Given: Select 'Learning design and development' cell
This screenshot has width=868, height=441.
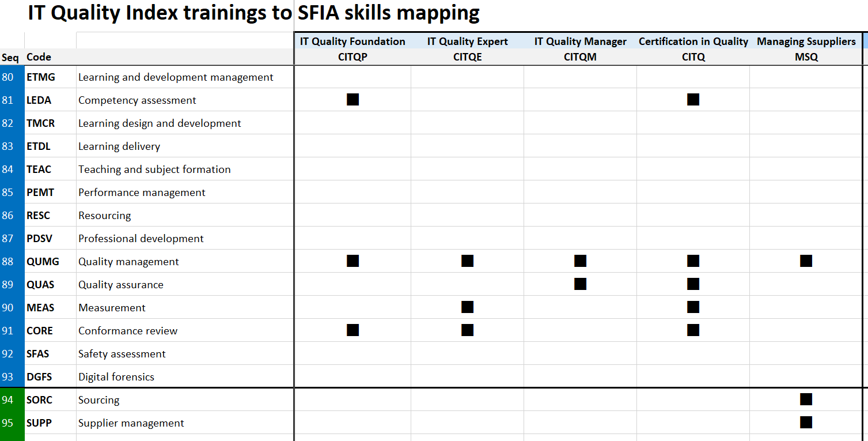Looking at the screenshot, I should point(185,123).
